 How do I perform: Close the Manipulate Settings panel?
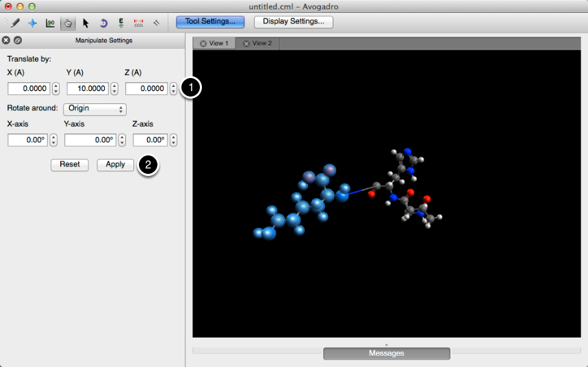[x=7, y=40]
